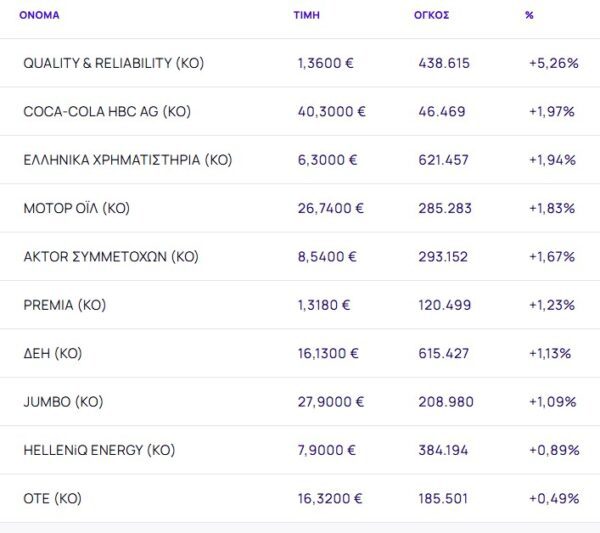The height and width of the screenshot is (533, 600).
Task: Open ΑΚΤΟΡ ΣΥΜΜΕΤΟΧΩΝ (ΚΟ) details
Action: click(x=111, y=257)
